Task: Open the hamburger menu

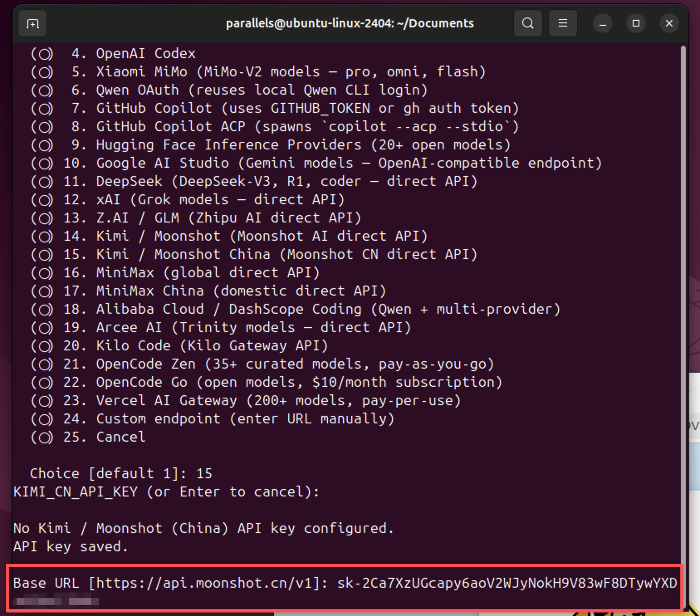Action: 563,23
